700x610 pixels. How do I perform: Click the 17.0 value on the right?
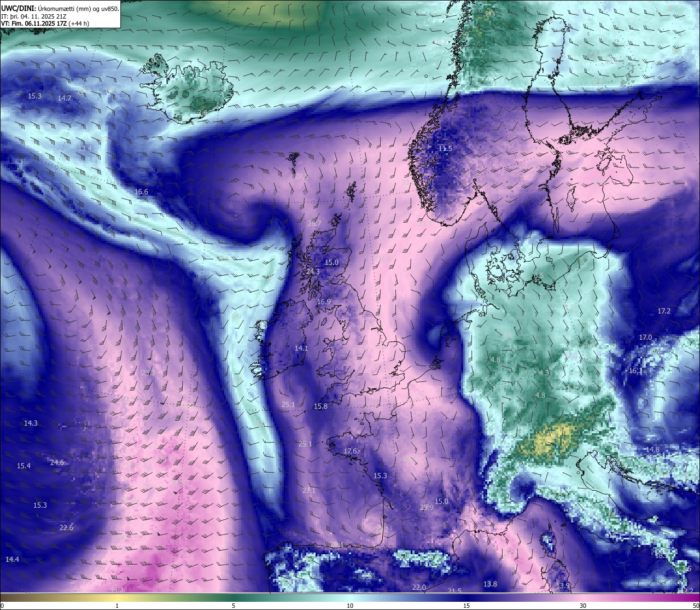point(645,338)
